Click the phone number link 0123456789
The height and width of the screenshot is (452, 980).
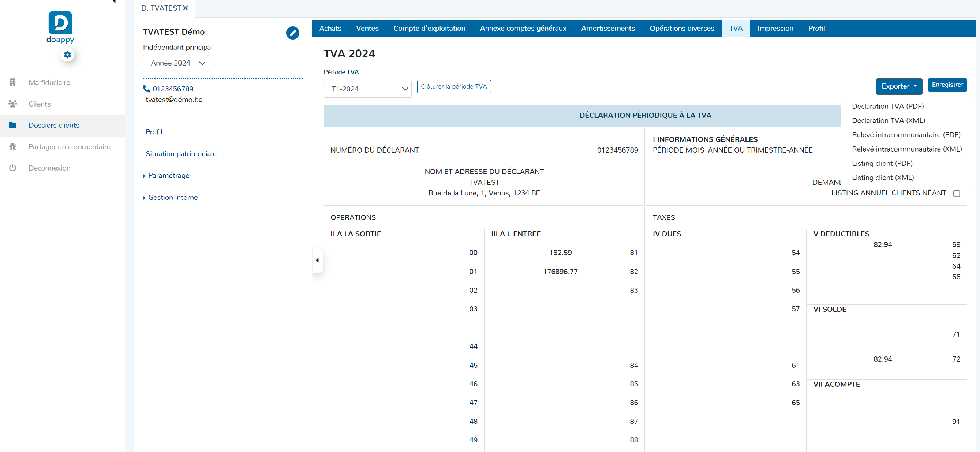(x=173, y=89)
